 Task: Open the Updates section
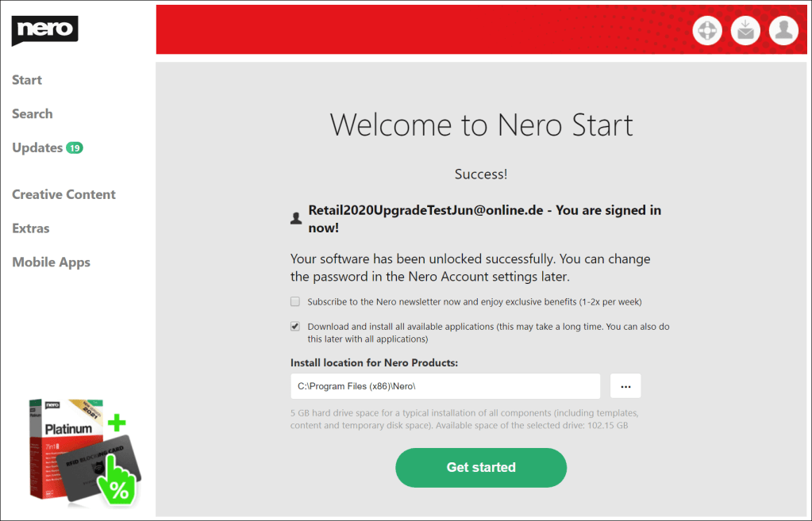coord(37,148)
